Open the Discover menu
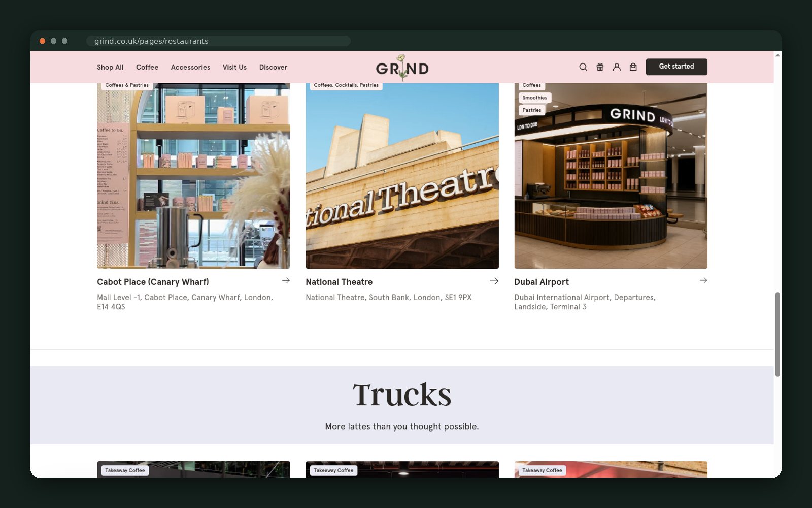812x508 pixels. [x=273, y=67]
